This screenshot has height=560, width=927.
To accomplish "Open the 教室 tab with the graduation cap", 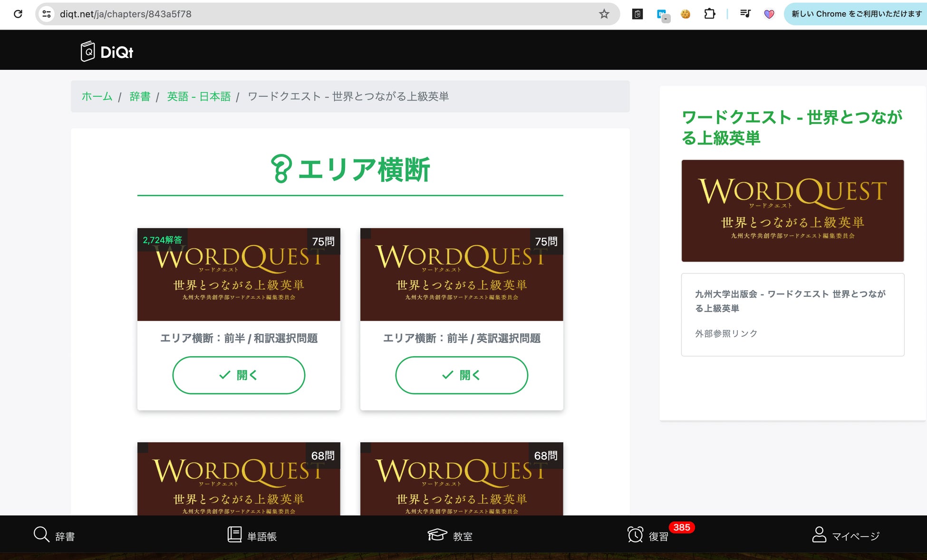I will [x=450, y=535].
